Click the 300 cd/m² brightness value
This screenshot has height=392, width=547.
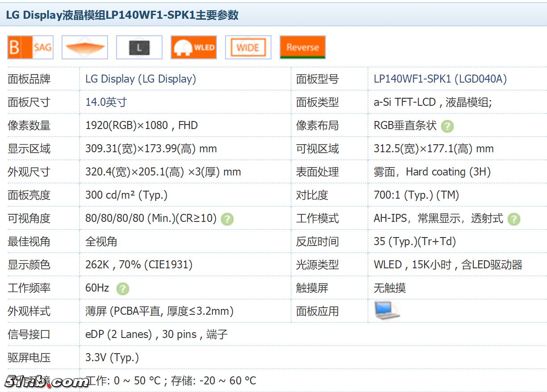point(126,195)
